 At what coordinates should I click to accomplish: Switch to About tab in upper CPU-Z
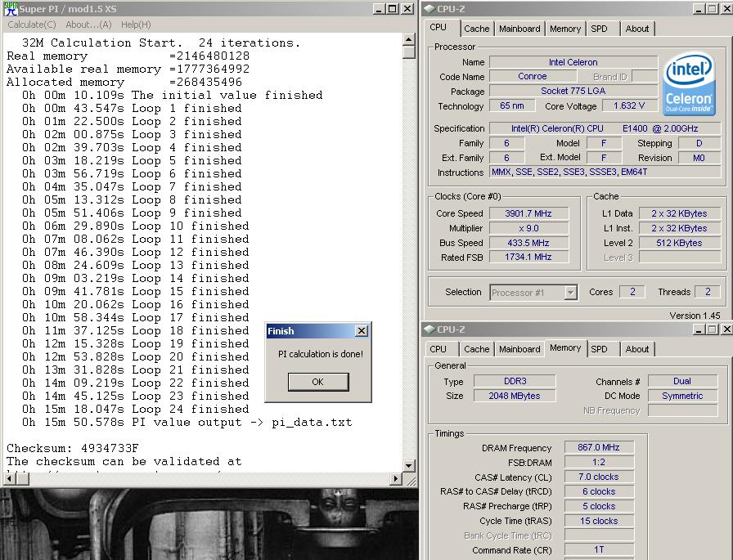pos(637,29)
